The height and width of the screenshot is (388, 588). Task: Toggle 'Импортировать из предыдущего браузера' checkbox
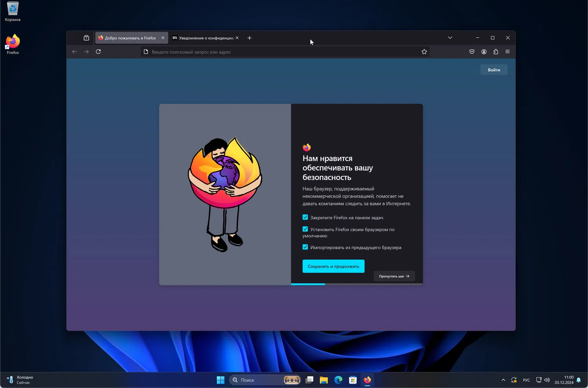point(305,247)
